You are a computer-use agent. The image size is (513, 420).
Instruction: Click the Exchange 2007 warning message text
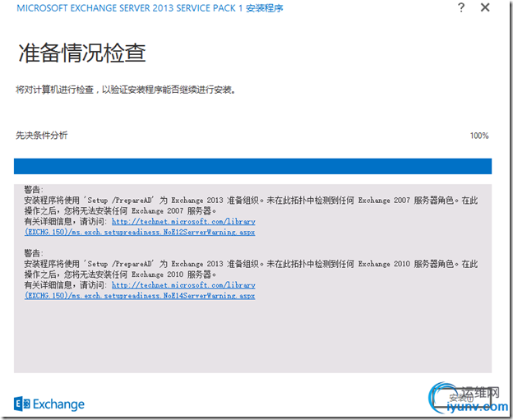251,205
